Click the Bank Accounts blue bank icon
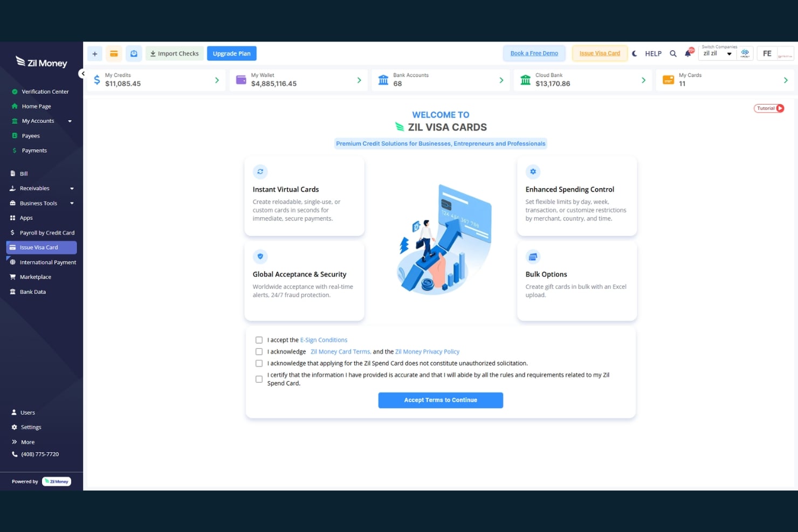Image resolution: width=798 pixels, height=532 pixels. [383, 80]
